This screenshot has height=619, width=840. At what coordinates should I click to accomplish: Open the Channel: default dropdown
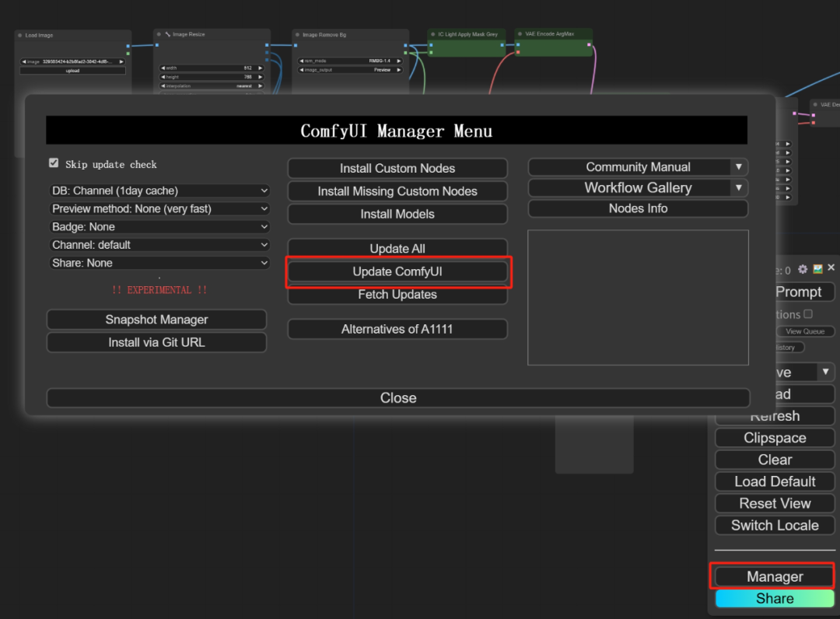point(159,245)
